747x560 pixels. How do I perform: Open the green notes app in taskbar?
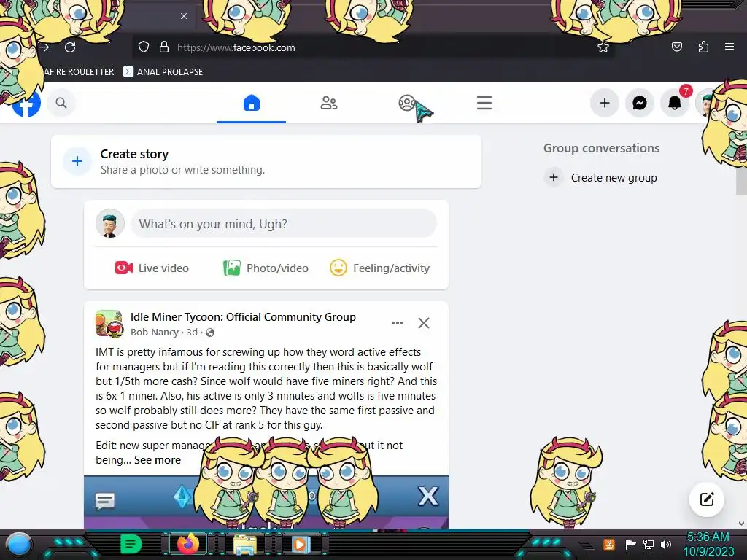pyautogui.click(x=131, y=544)
